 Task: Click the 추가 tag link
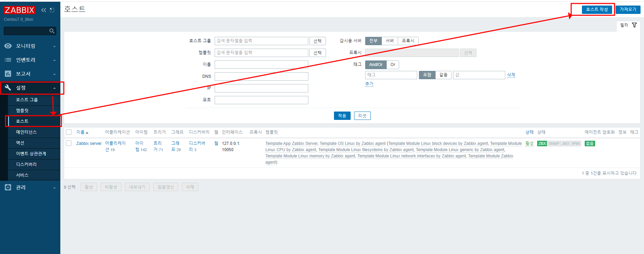369,84
